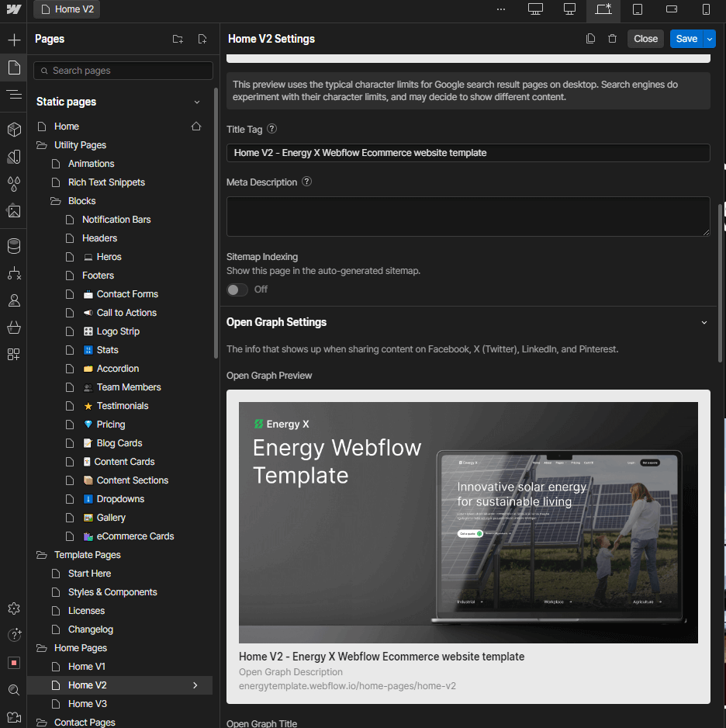Open the Ecommerce basket icon
The image size is (726, 728).
click(x=14, y=328)
